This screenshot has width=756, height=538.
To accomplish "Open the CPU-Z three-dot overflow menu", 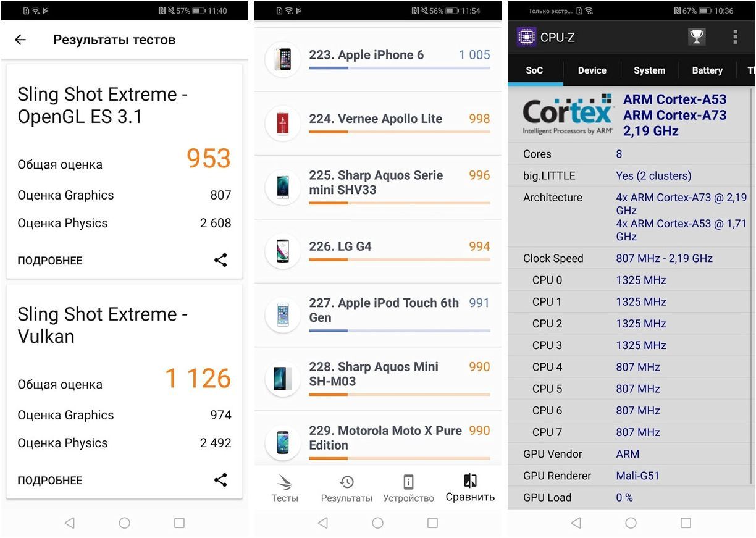I will coord(735,37).
